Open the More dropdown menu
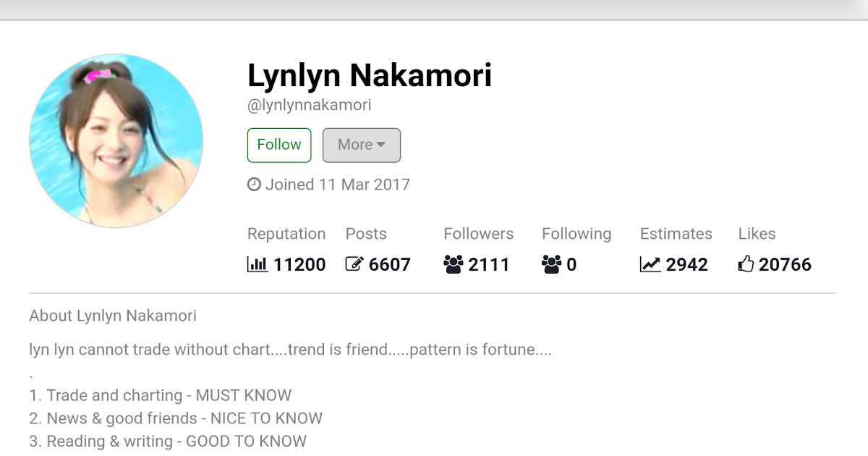The image size is (868, 456). pyautogui.click(x=361, y=145)
